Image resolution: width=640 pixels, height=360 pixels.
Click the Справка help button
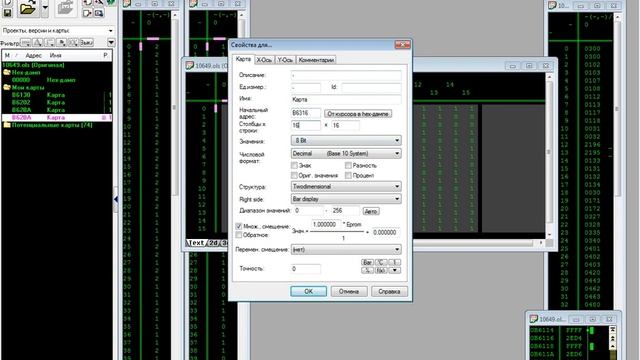(x=389, y=291)
